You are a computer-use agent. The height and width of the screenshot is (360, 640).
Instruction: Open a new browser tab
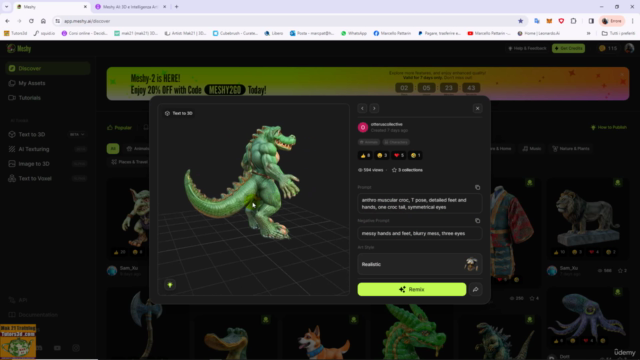point(176,7)
